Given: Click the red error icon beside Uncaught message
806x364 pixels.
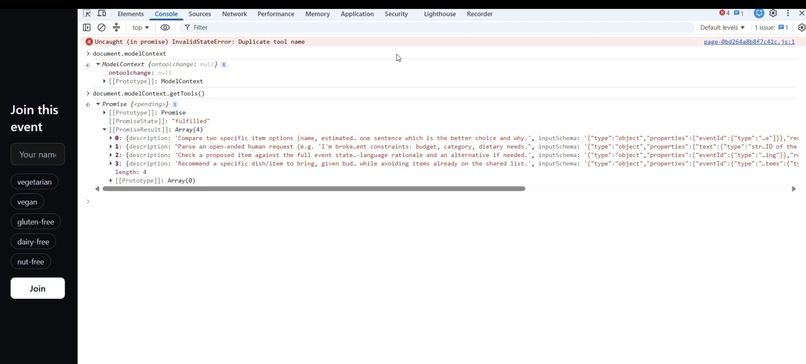Looking at the screenshot, I should point(89,42).
